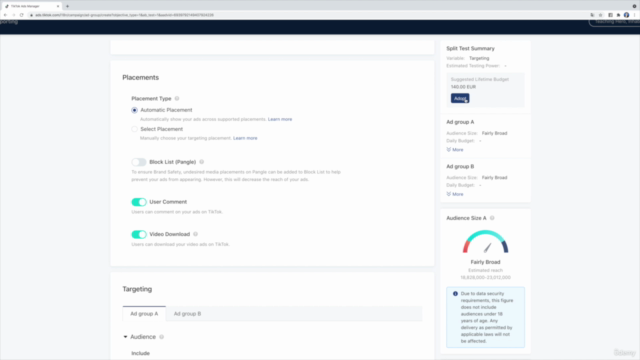Click the browser address bar URL
640x360 pixels.
pos(124,15)
